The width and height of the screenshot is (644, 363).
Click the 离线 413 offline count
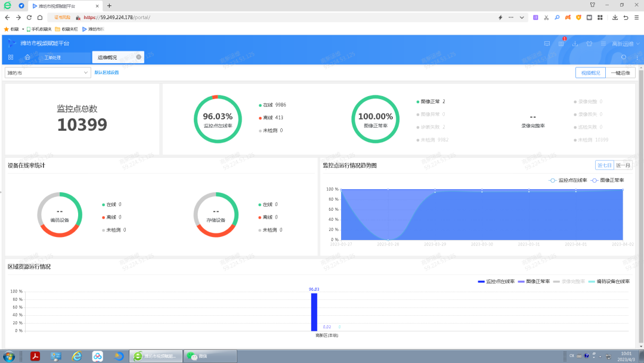(271, 118)
